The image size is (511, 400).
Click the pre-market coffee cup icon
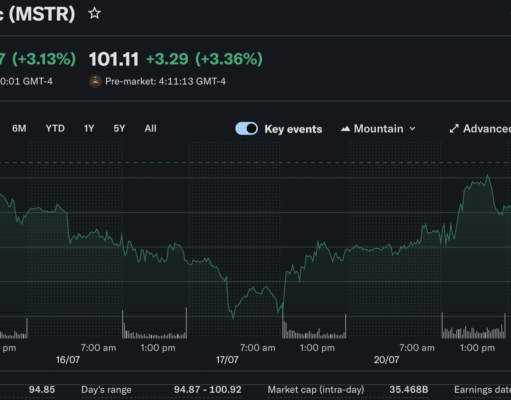(x=95, y=81)
